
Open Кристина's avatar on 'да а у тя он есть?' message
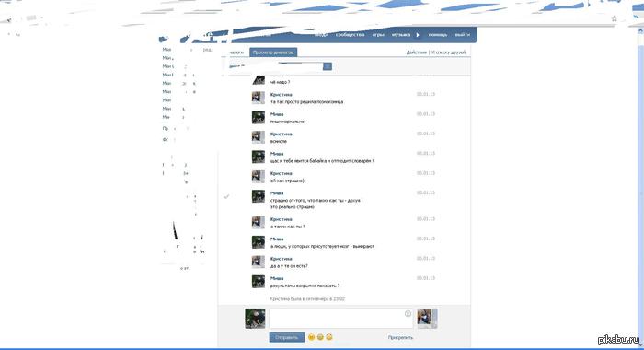tap(259, 262)
